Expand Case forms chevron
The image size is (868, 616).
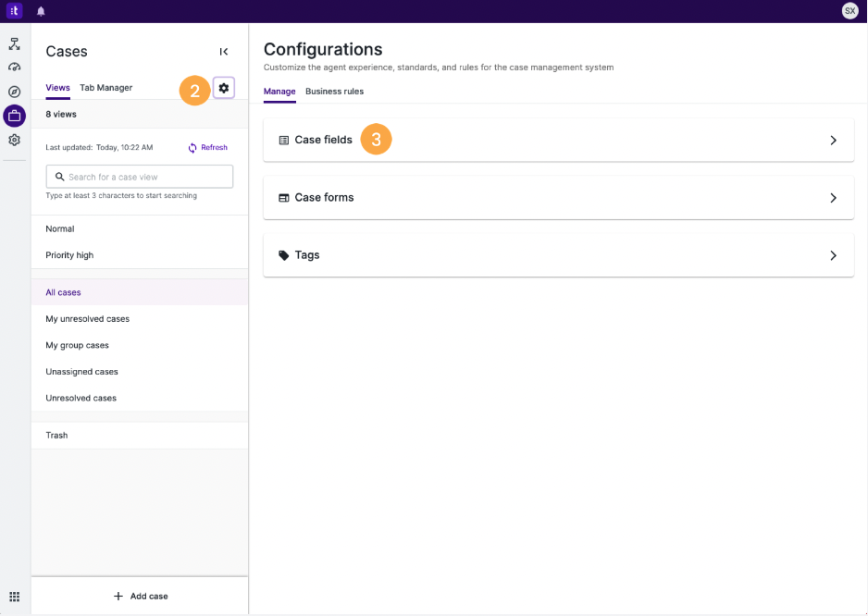[833, 198]
